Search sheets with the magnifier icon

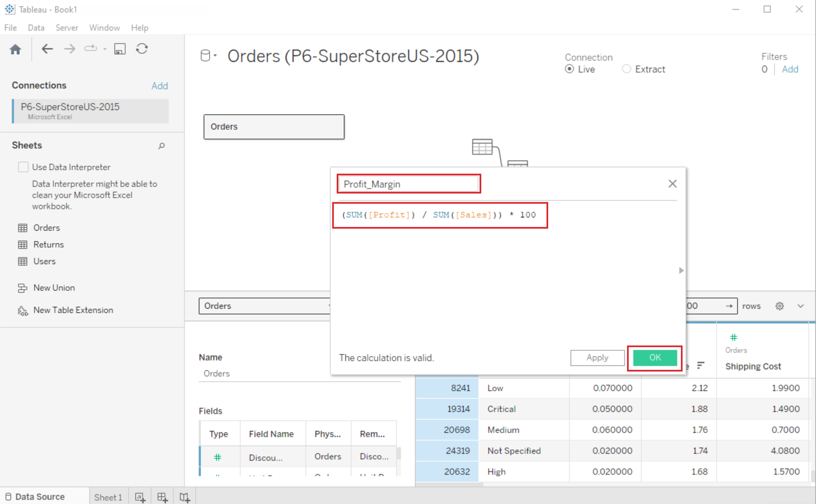[162, 146]
